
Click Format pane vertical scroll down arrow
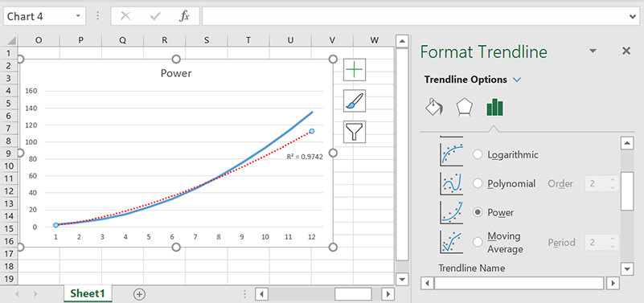pyautogui.click(x=627, y=269)
